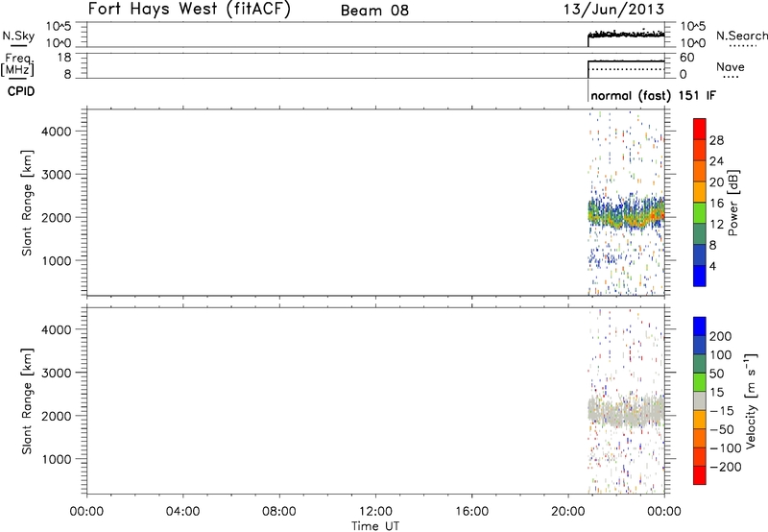Image resolution: width=768 pixels, height=532 pixels.
Task: Pick the red top segment of the power colorbar
Action: [700, 130]
